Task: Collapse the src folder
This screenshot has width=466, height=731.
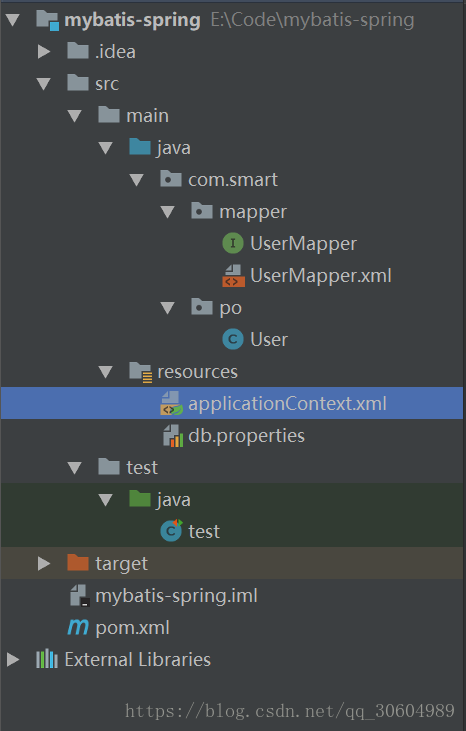Action: pos(44,84)
